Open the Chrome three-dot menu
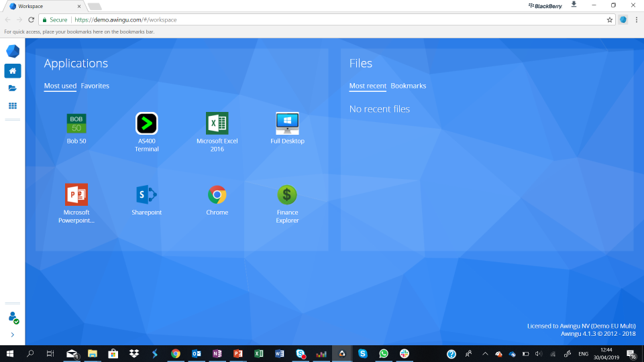The image size is (644, 362). click(637, 19)
